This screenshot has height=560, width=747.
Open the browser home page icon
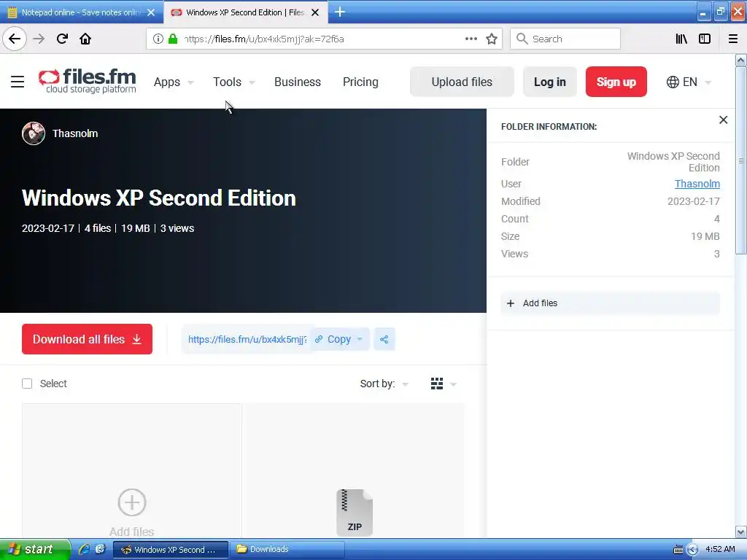85,39
